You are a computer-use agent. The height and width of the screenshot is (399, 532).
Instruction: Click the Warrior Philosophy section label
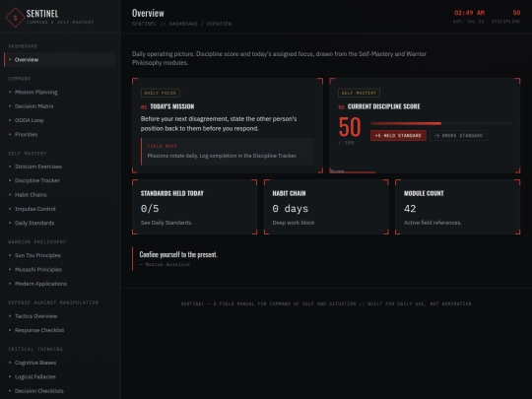37,242
